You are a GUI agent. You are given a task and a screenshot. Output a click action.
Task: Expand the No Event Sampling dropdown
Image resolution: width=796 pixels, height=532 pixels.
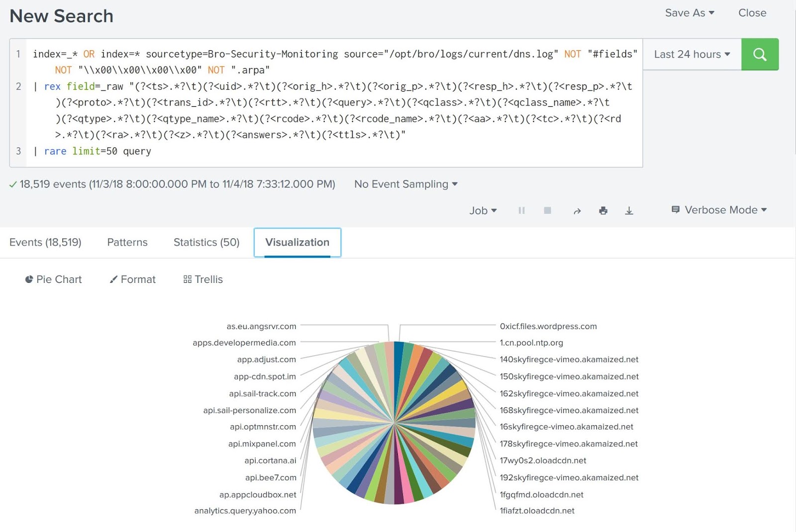[x=405, y=184]
